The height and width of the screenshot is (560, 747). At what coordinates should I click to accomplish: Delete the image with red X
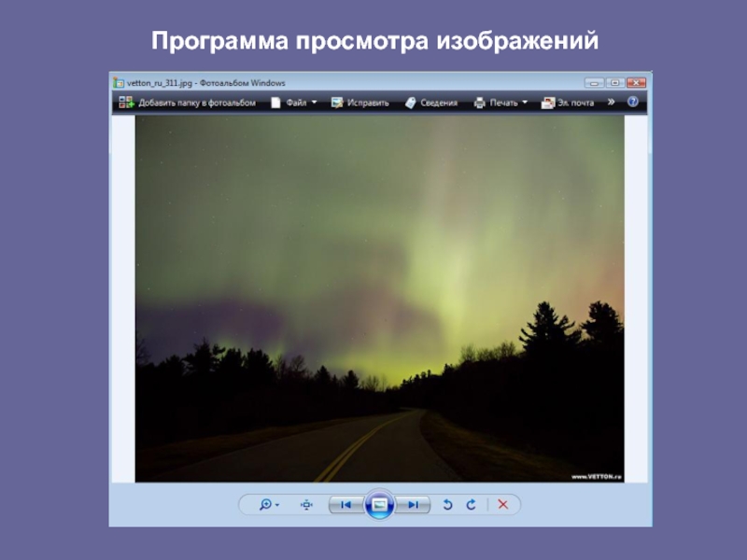(x=502, y=504)
